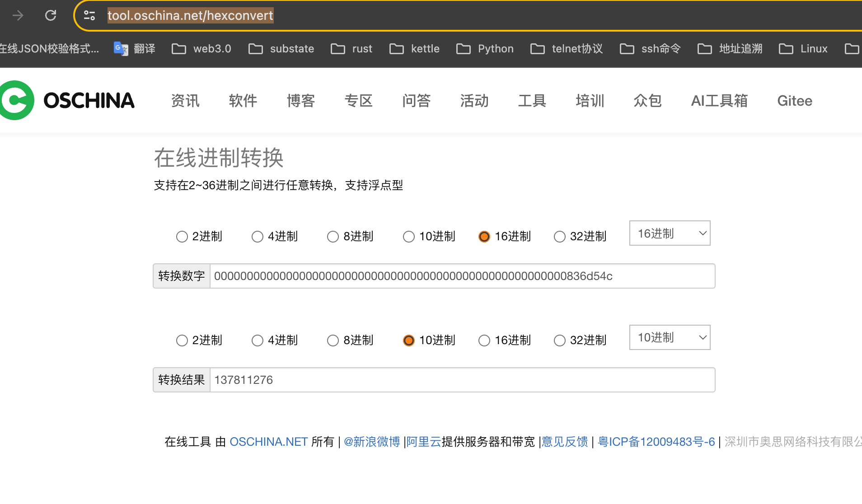This screenshot has height=504, width=862.
Task: Click the 在线进制转换 page heading
Action: click(x=219, y=158)
